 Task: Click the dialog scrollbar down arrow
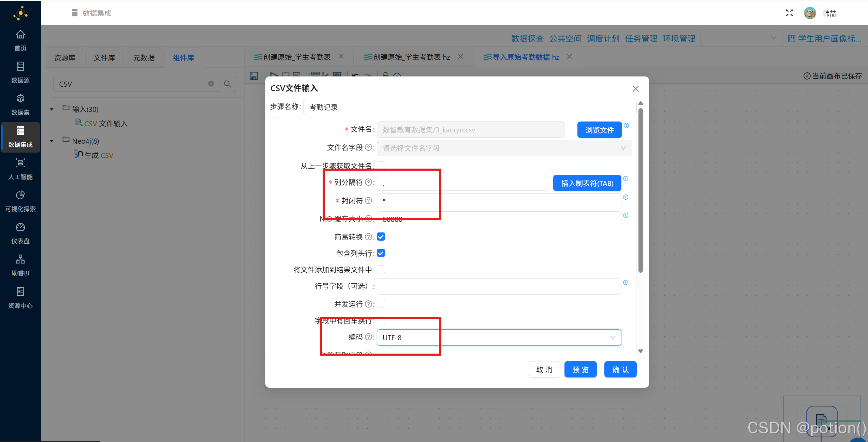coord(641,351)
